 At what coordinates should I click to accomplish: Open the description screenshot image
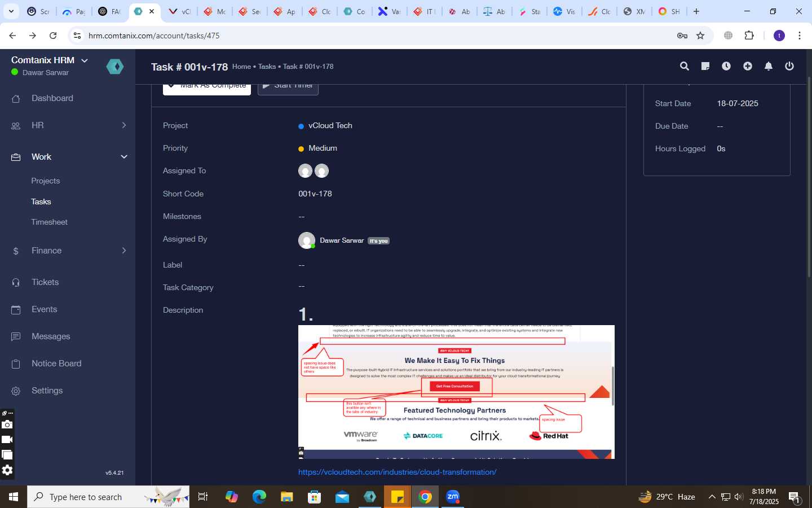pos(456,392)
